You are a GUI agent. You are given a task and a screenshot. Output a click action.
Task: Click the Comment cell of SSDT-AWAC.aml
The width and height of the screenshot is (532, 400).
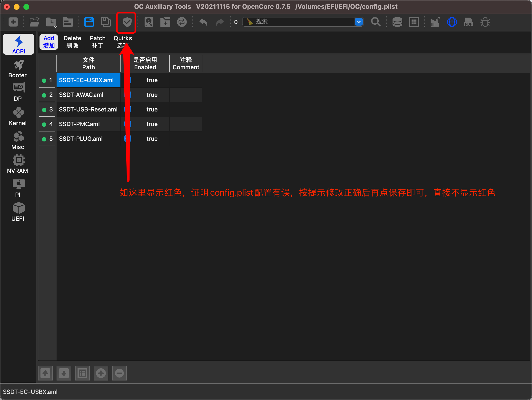coord(186,95)
